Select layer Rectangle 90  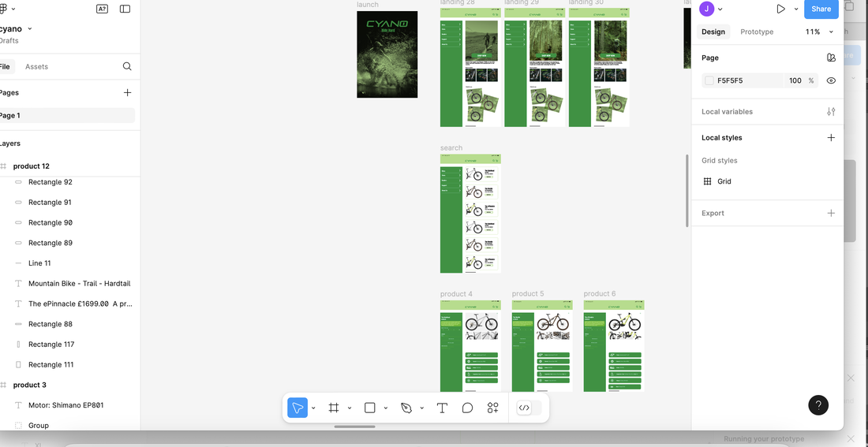point(51,222)
